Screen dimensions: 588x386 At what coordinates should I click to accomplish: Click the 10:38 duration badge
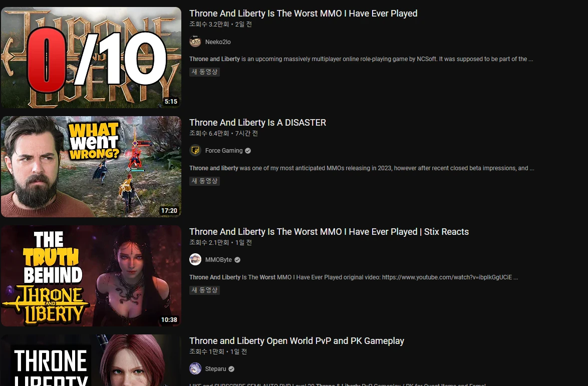tap(169, 320)
